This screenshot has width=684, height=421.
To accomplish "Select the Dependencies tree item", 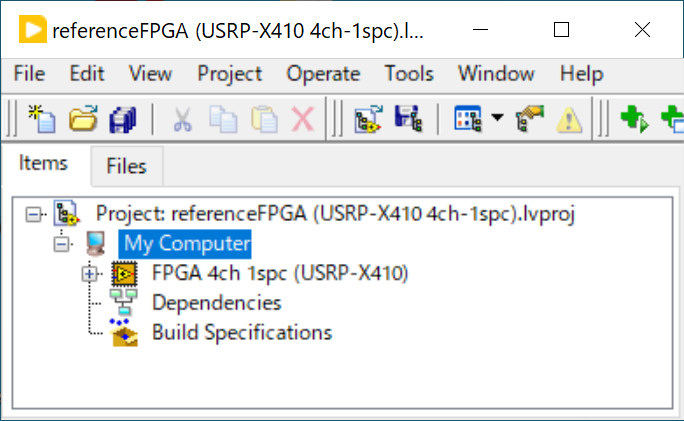I will (216, 302).
